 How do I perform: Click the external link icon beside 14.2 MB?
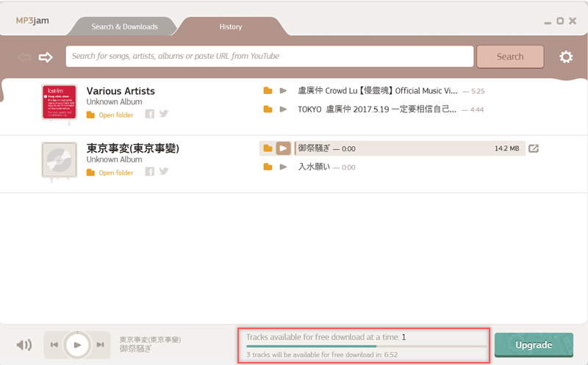(x=534, y=148)
